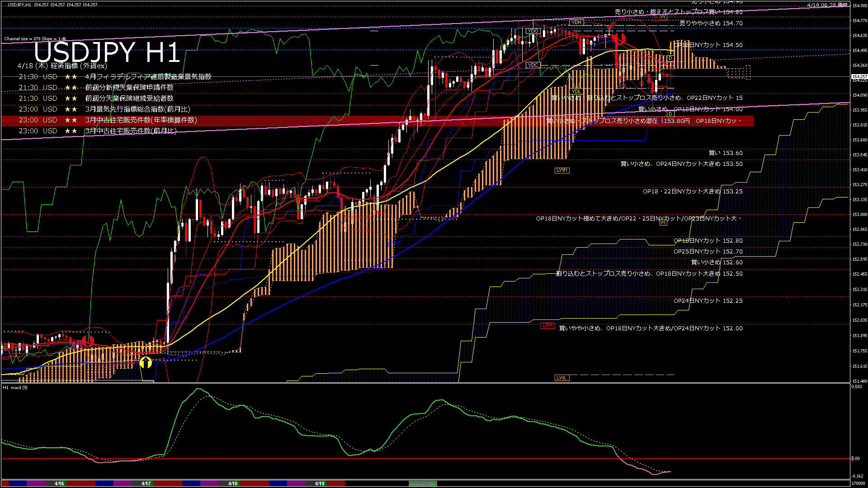Screen dimensions: 868x488
Task: Click the OP18日NYカット 154.50 order label
Action: point(708,45)
